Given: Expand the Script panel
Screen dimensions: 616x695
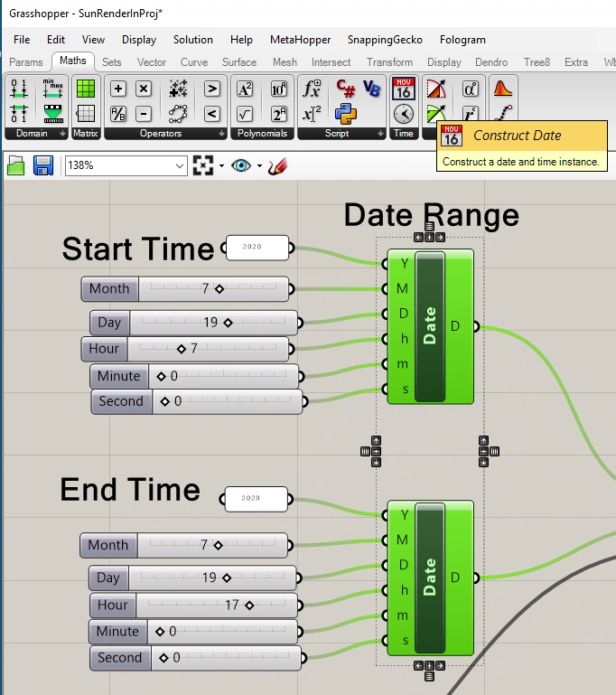Looking at the screenshot, I should pos(380,134).
